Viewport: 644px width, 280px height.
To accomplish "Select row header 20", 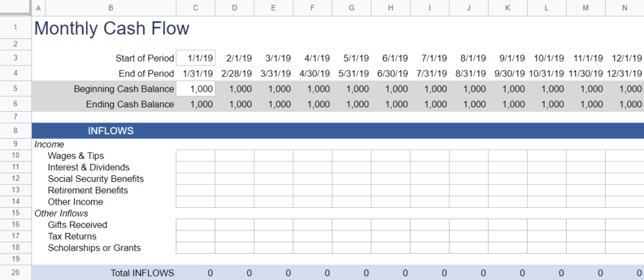I will pyautogui.click(x=16, y=273).
